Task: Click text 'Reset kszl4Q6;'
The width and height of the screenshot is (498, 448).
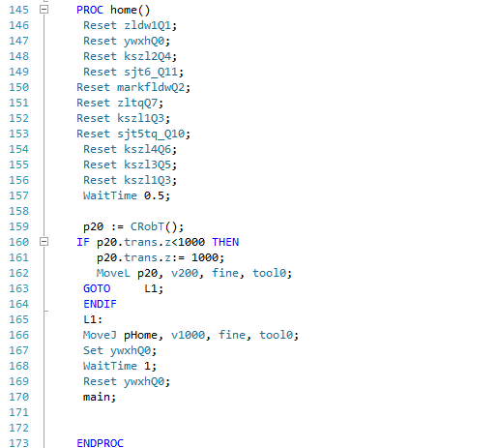Action: pyautogui.click(x=131, y=149)
